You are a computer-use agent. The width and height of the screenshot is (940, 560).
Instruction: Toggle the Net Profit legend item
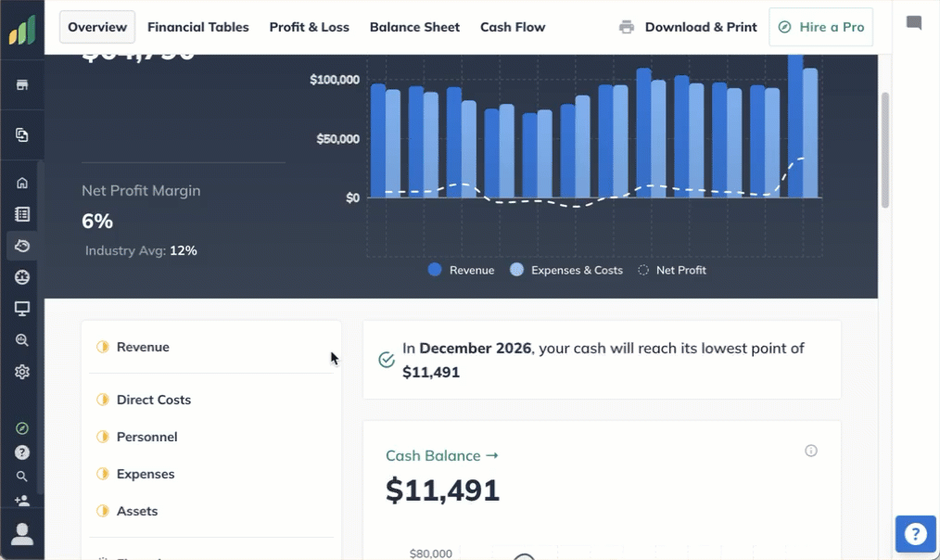coord(672,270)
